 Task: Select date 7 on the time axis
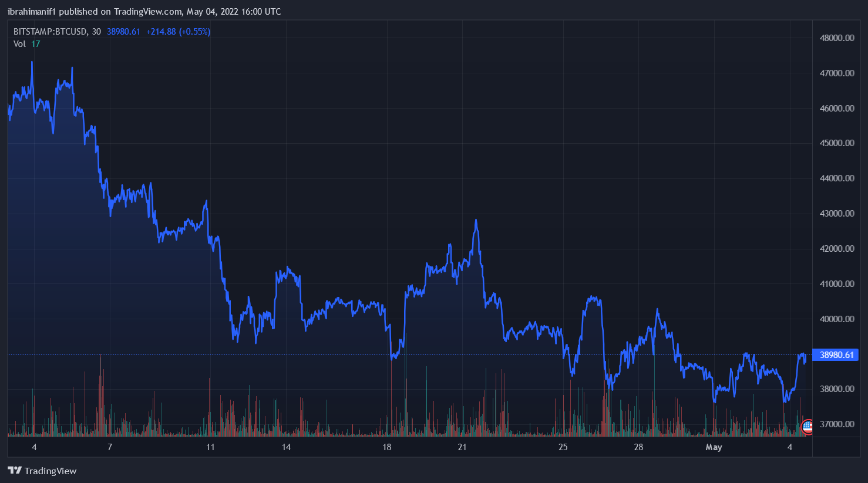[110, 447]
